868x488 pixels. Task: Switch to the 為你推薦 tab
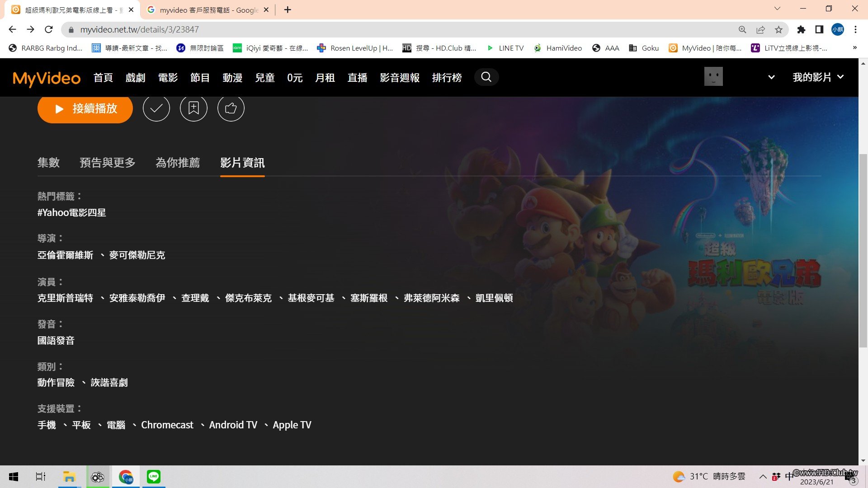coord(178,163)
